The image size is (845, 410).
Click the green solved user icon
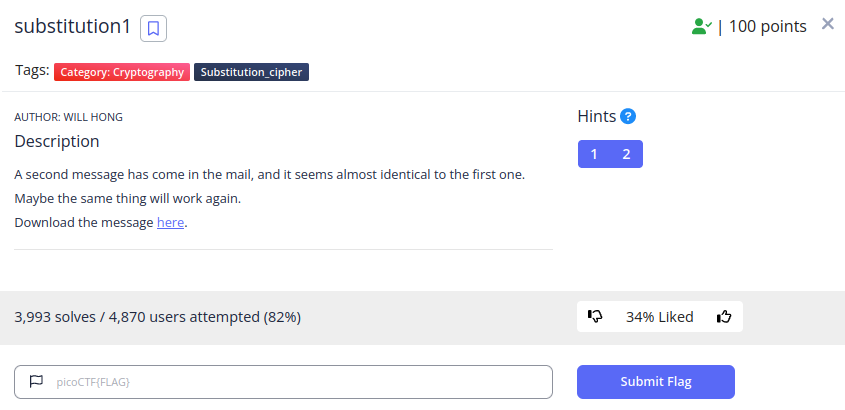702,26
